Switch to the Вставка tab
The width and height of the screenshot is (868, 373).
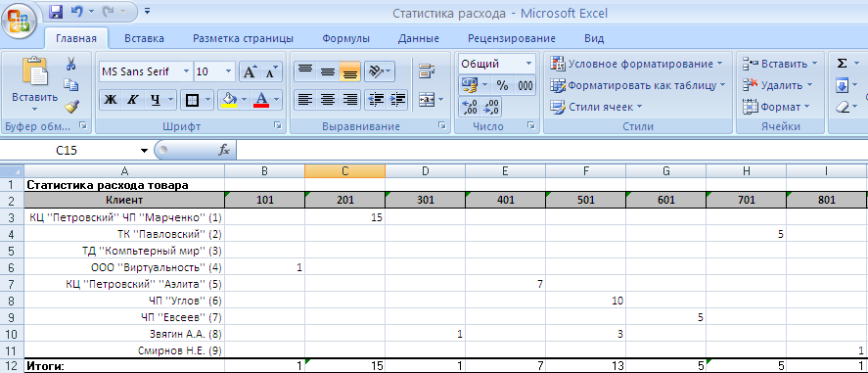[x=144, y=39]
